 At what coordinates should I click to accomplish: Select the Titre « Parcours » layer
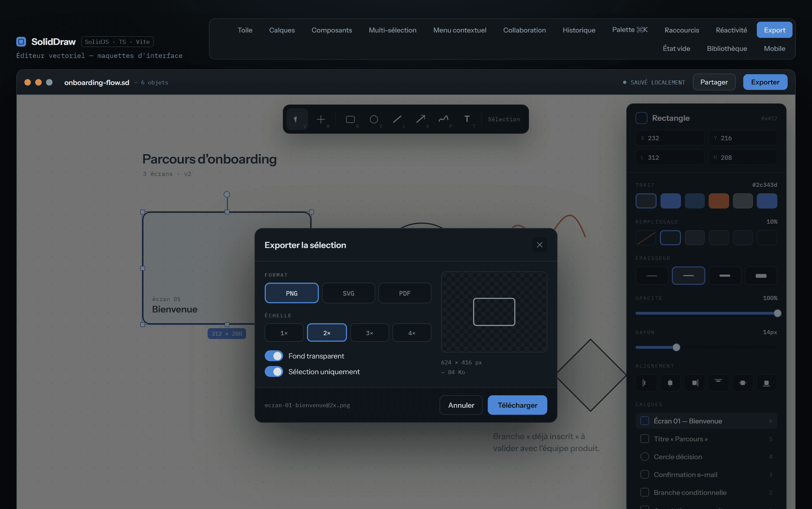706,439
